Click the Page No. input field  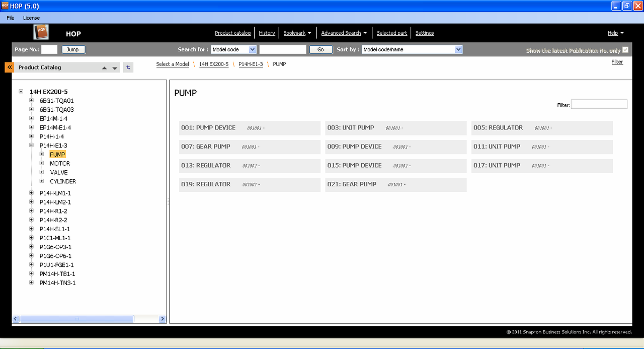coord(49,49)
